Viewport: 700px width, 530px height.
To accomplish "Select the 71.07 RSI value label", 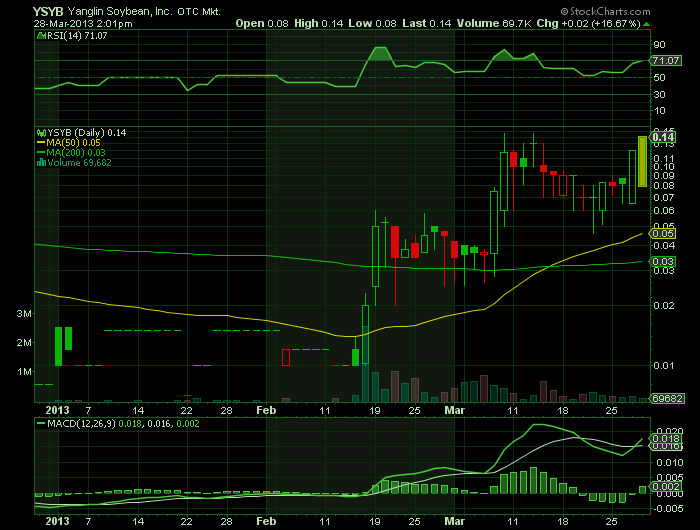I will [659, 61].
